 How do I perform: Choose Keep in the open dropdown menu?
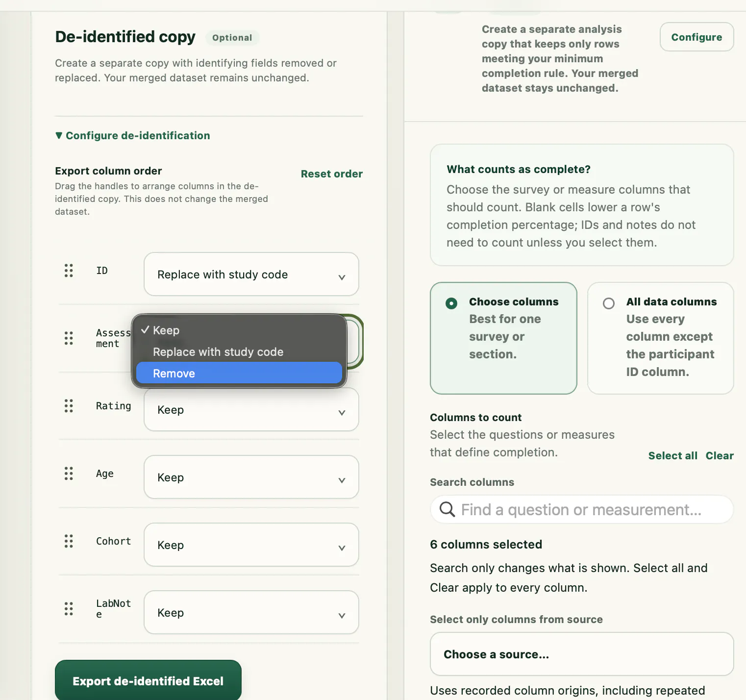239,330
